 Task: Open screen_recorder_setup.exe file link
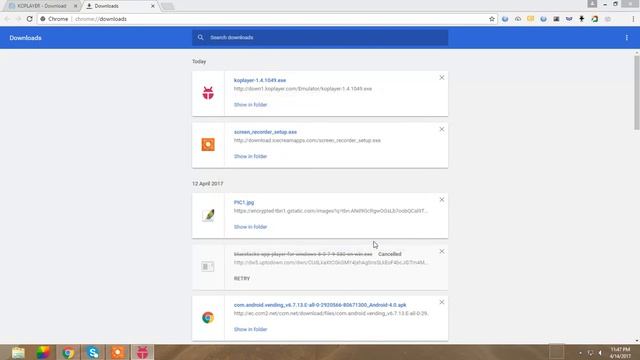click(x=265, y=132)
